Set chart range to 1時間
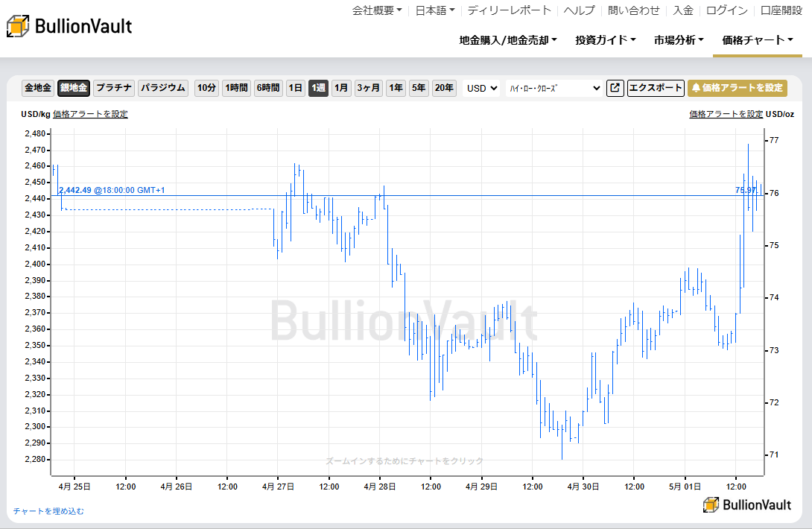The image size is (812, 529). 237,88
